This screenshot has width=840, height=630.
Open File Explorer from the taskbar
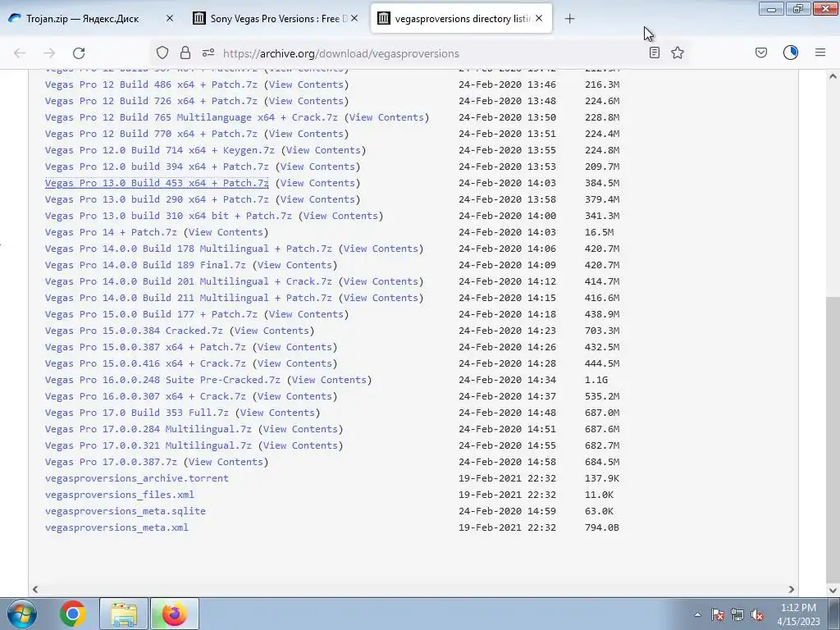pos(124,614)
